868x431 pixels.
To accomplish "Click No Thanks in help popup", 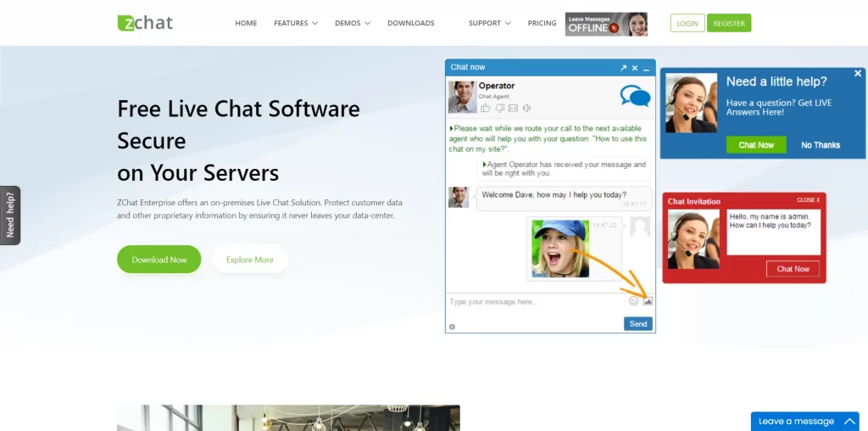I will (x=821, y=144).
